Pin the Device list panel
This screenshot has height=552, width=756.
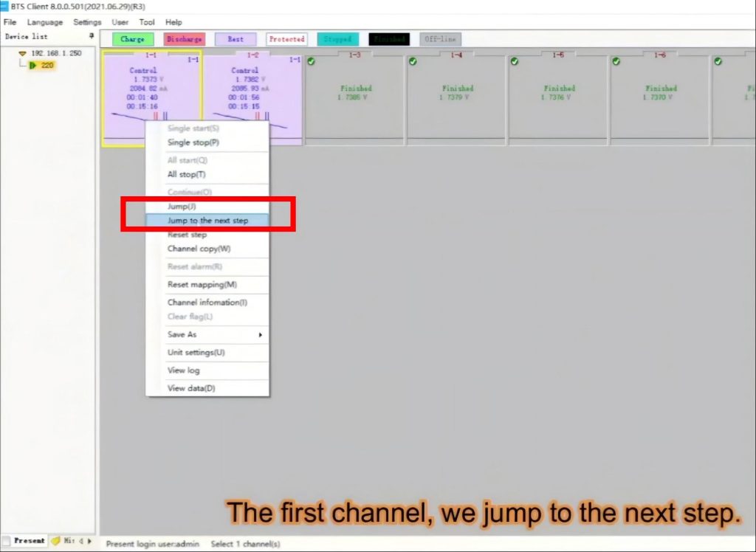click(91, 36)
